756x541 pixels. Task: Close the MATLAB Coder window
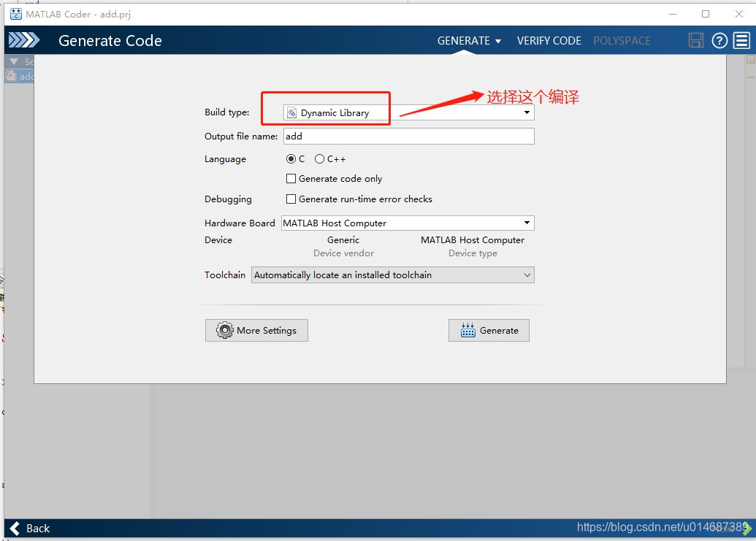tap(738, 14)
